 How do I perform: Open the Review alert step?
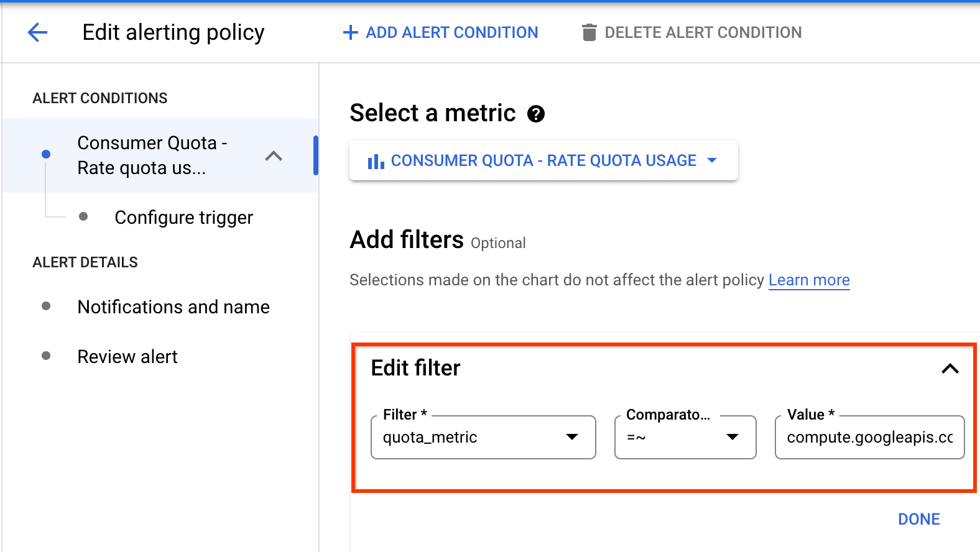(127, 357)
